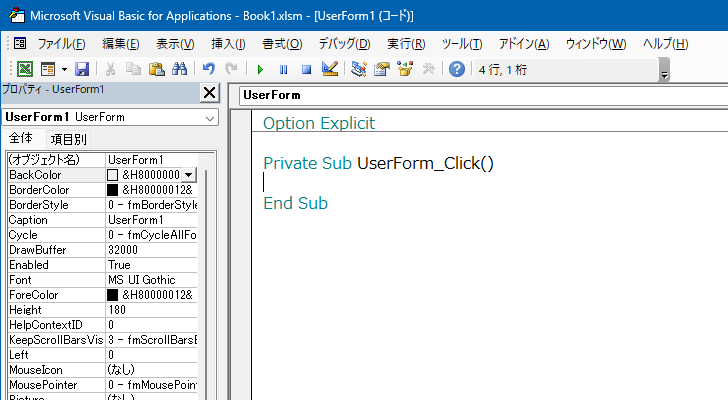Select the BorderStyle property row
728x400 pixels.
[x=103, y=205]
